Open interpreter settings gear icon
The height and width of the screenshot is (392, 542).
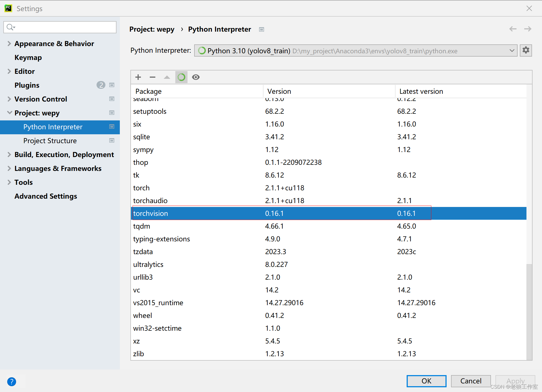[x=526, y=50]
